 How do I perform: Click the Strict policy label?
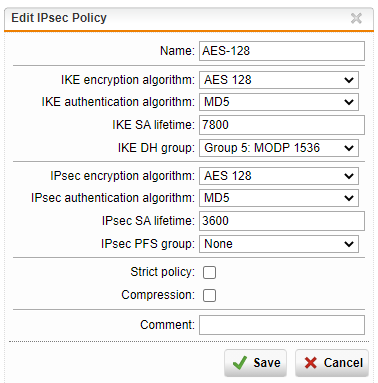(x=162, y=272)
